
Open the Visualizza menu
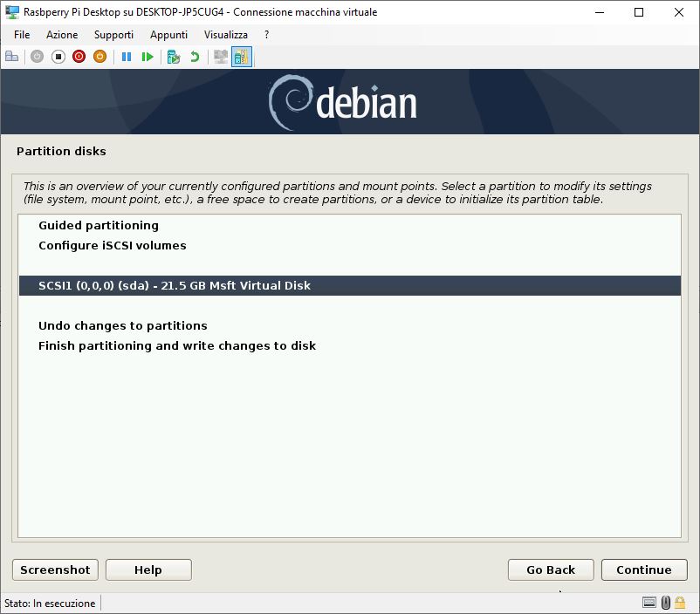[226, 35]
